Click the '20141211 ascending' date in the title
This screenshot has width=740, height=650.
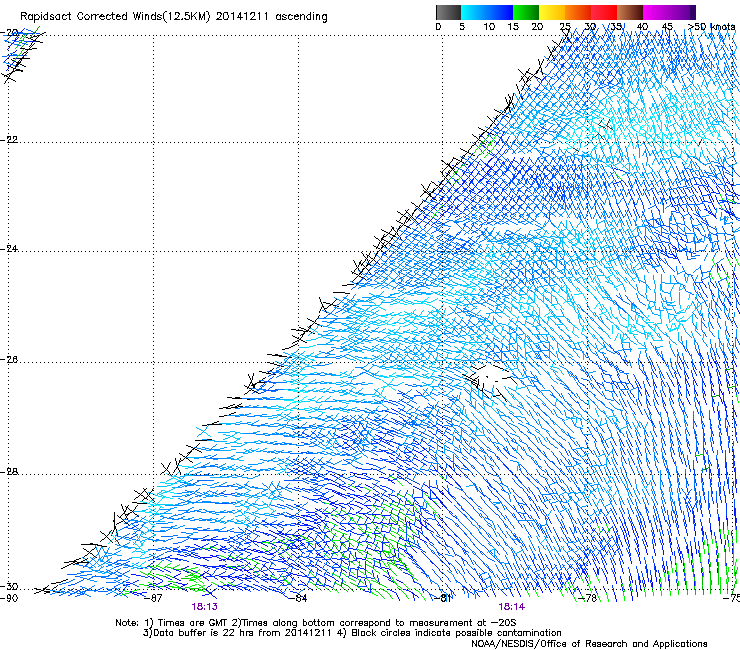coord(271,17)
